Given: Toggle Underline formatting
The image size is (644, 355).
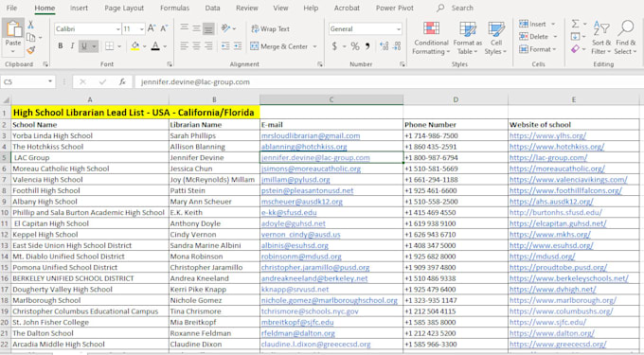Looking at the screenshot, I should 84,46.
